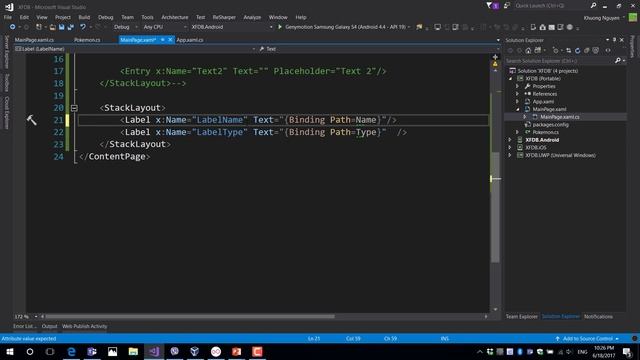This screenshot has width=640, height=360.
Task: Click the Home icon in Solution Explorer
Action: (528, 51)
